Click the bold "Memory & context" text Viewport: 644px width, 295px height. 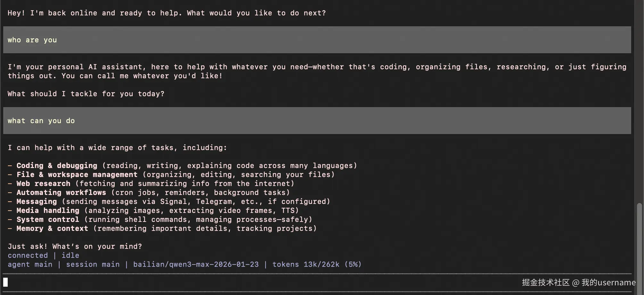pyautogui.click(x=52, y=229)
